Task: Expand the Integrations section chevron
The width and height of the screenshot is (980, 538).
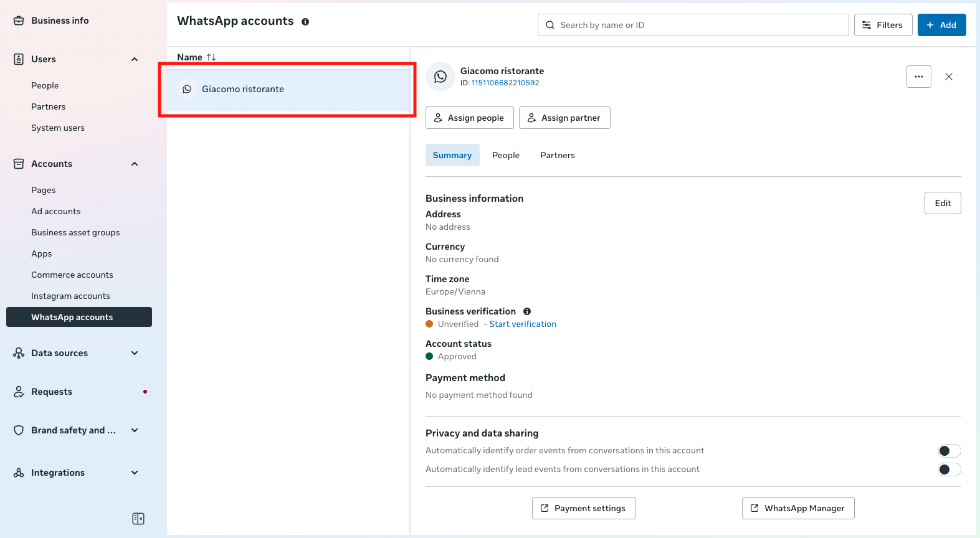Action: pos(135,473)
